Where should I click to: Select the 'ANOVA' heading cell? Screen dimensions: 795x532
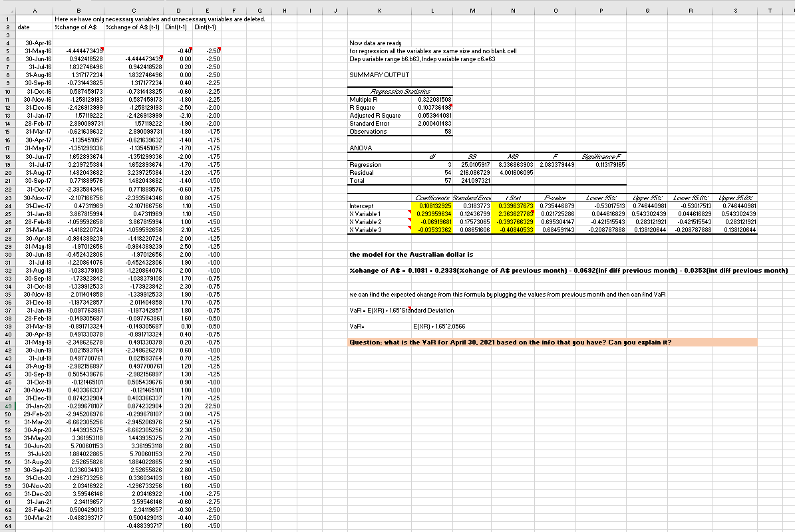tap(379, 148)
